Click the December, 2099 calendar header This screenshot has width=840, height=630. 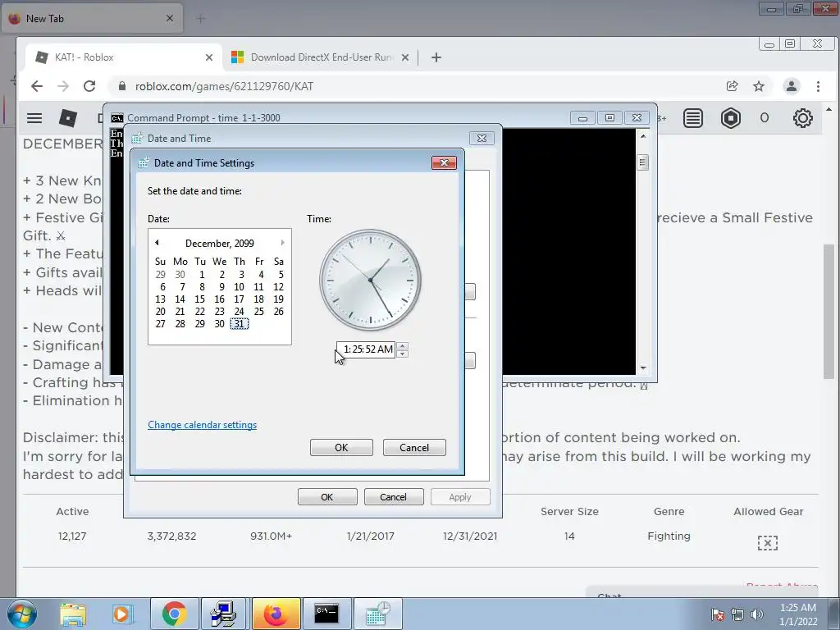pos(220,243)
